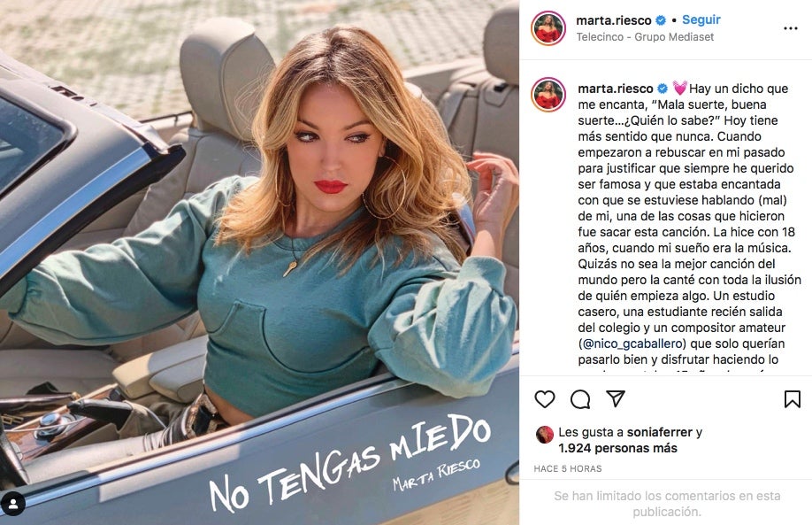Open caption profile picture avatar

[x=548, y=95]
